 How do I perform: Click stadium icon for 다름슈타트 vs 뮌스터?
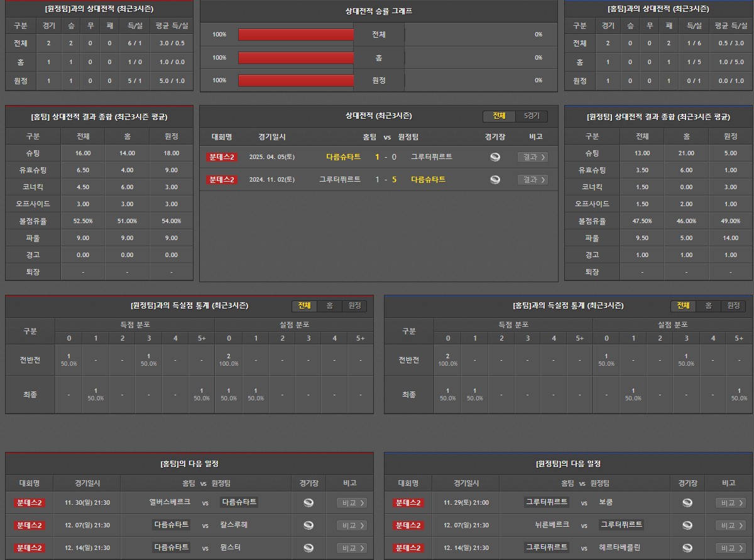[x=309, y=548]
